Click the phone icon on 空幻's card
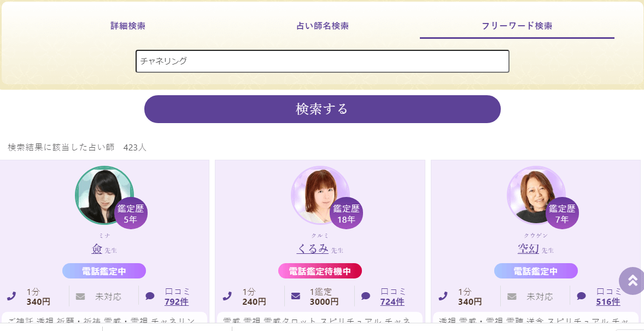Viewport: 644px width, 331px height. click(443, 297)
